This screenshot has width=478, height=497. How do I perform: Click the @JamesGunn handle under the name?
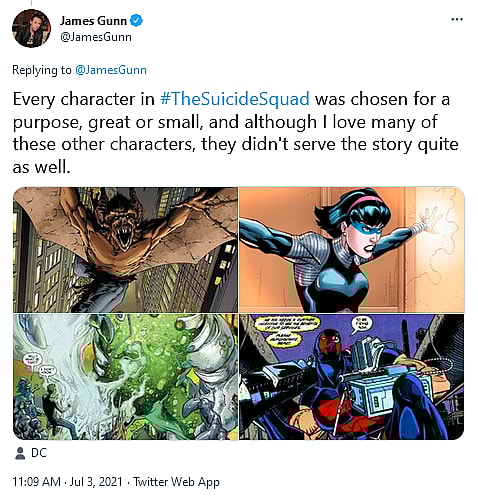[x=96, y=37]
